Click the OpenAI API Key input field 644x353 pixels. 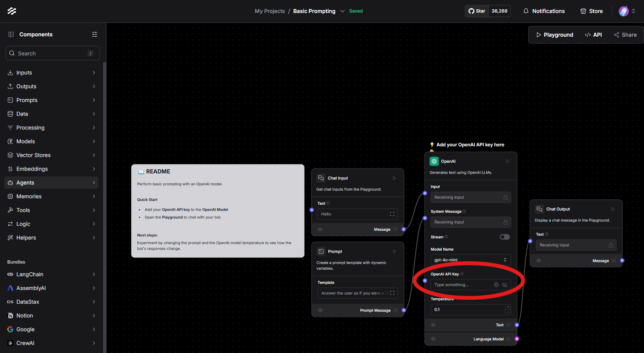point(471,285)
